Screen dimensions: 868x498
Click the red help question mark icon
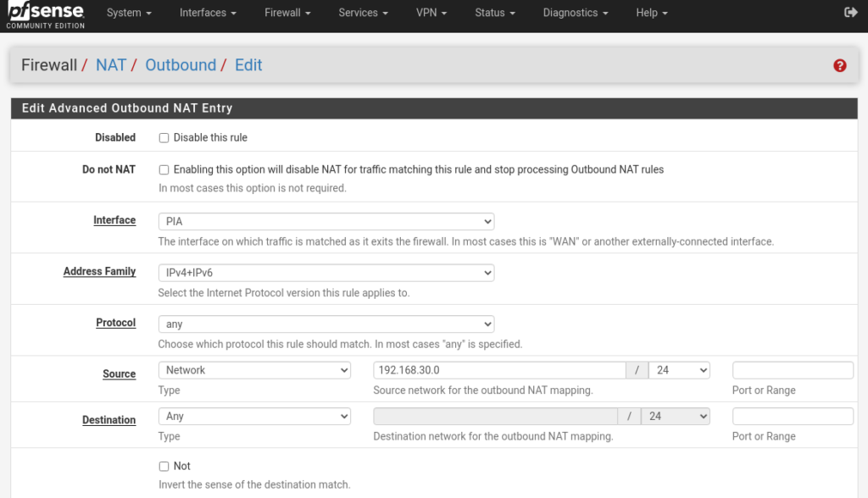839,65
